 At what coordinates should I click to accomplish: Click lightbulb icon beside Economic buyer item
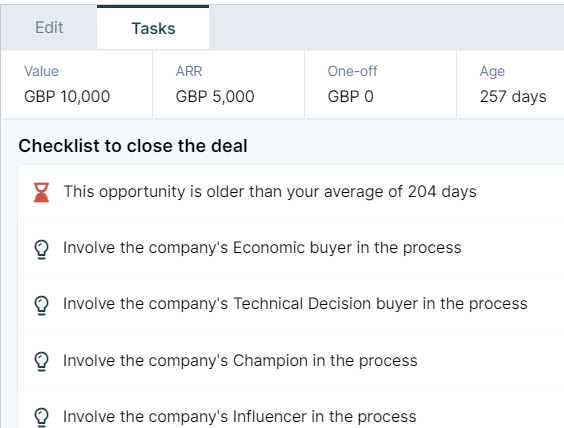click(x=41, y=249)
